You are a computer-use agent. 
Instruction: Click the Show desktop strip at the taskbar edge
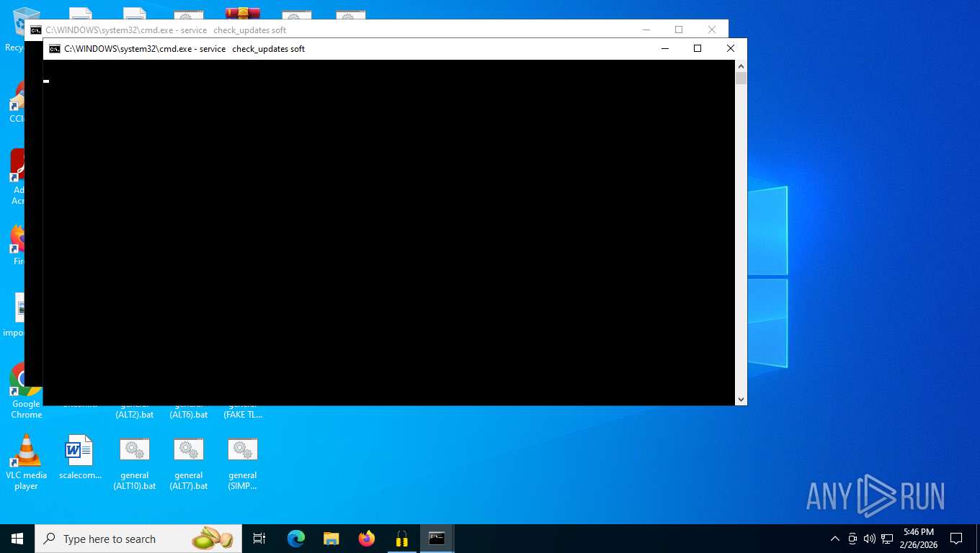click(x=978, y=539)
